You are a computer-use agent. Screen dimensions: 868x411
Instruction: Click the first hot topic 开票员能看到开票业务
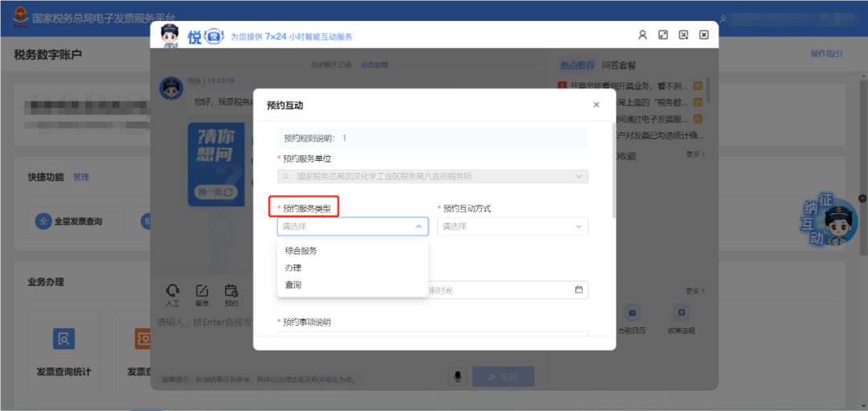628,86
